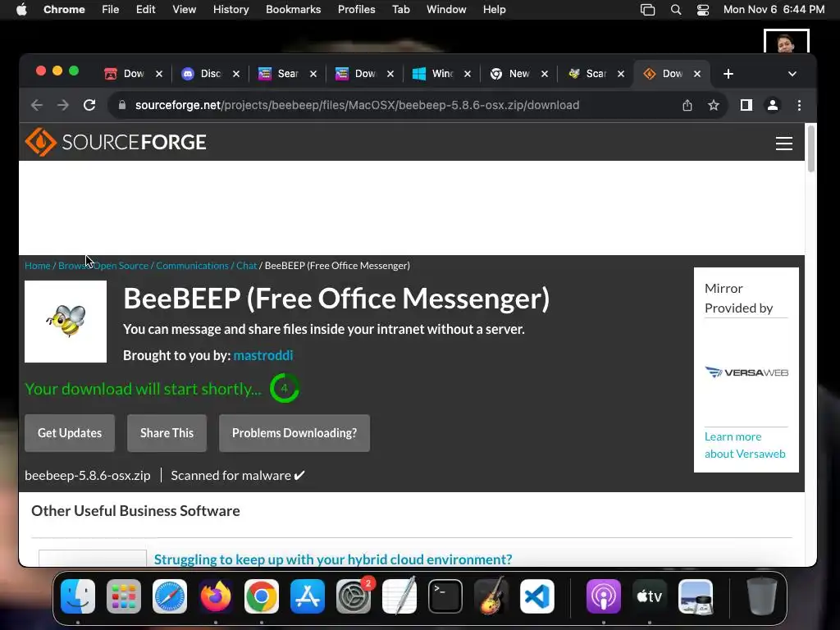
Task: Click the Get Updates button
Action: (x=70, y=433)
